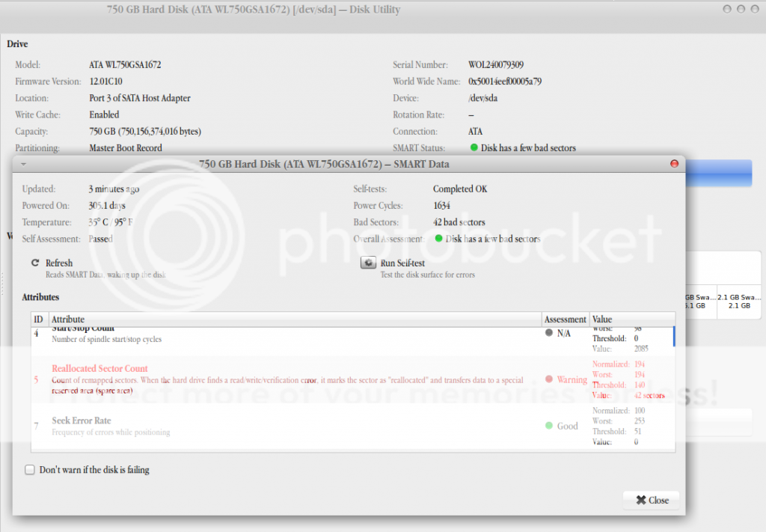This screenshot has width=766, height=532.
Task: Click the green Overall Assessment status dot
Action: pos(439,239)
